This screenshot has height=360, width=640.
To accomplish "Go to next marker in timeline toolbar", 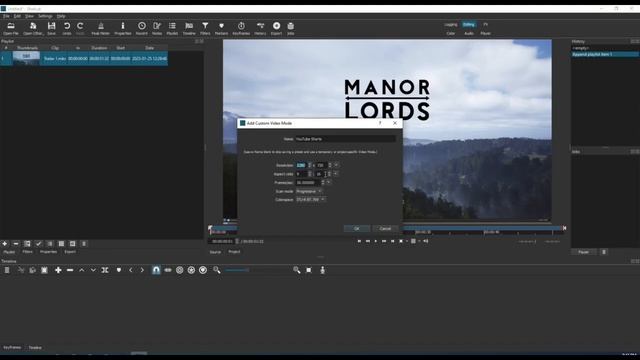I will tap(142, 270).
